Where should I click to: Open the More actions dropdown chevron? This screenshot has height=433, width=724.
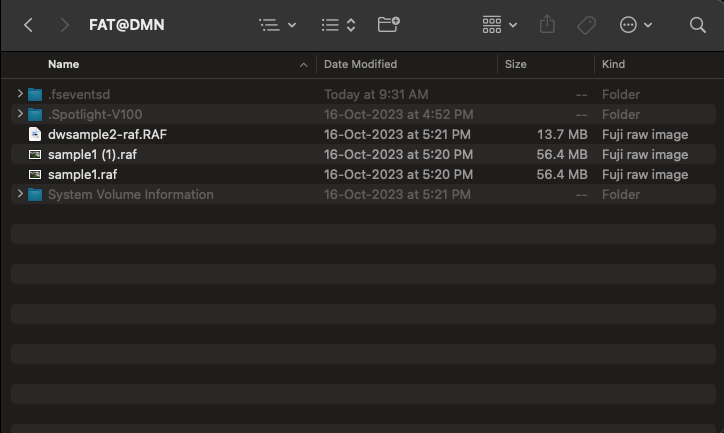(648, 25)
